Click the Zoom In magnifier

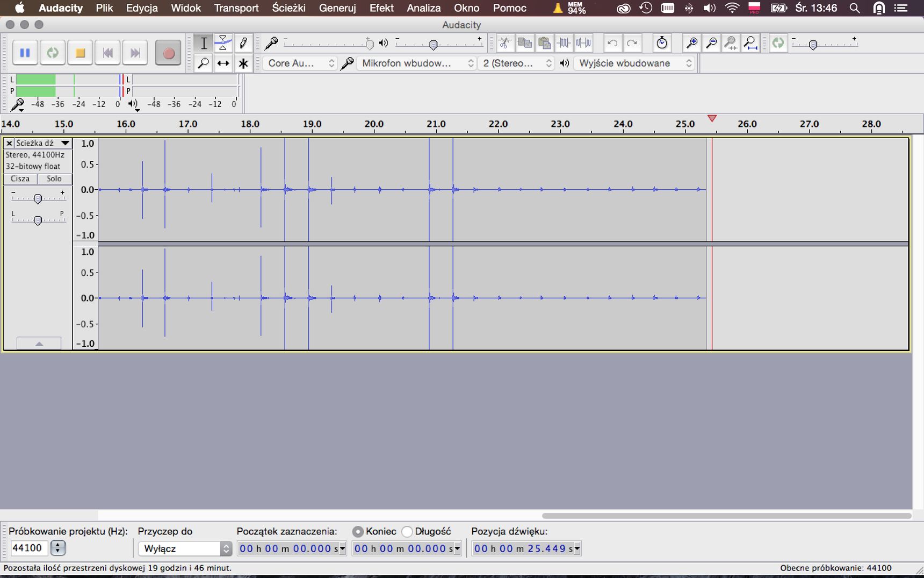[692, 43]
